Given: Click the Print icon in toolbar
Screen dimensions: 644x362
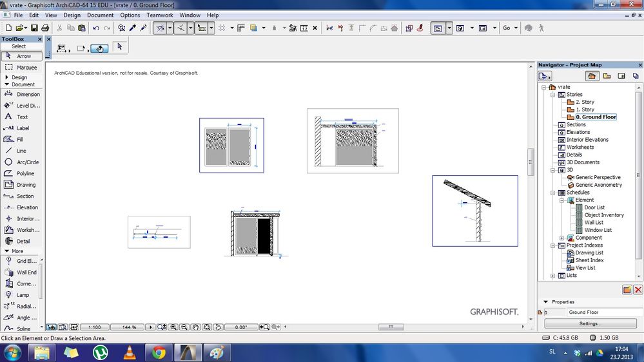Looking at the screenshot, I should point(45,28).
